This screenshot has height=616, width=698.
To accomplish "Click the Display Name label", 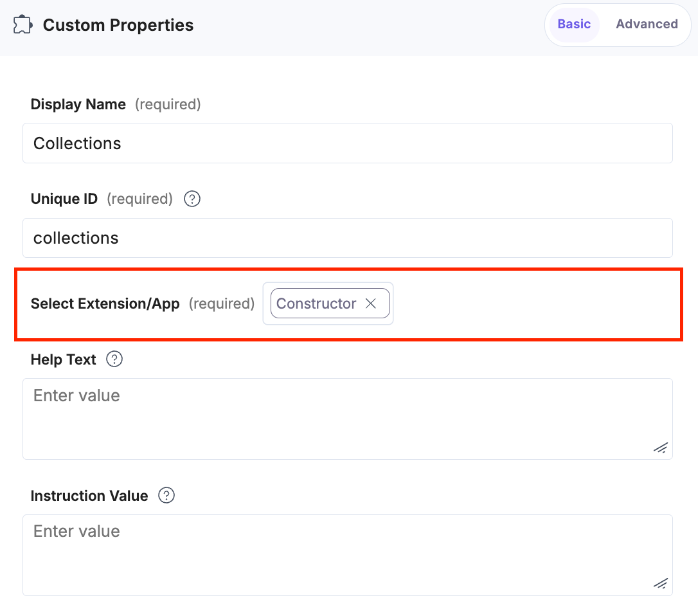I will pyautogui.click(x=78, y=104).
